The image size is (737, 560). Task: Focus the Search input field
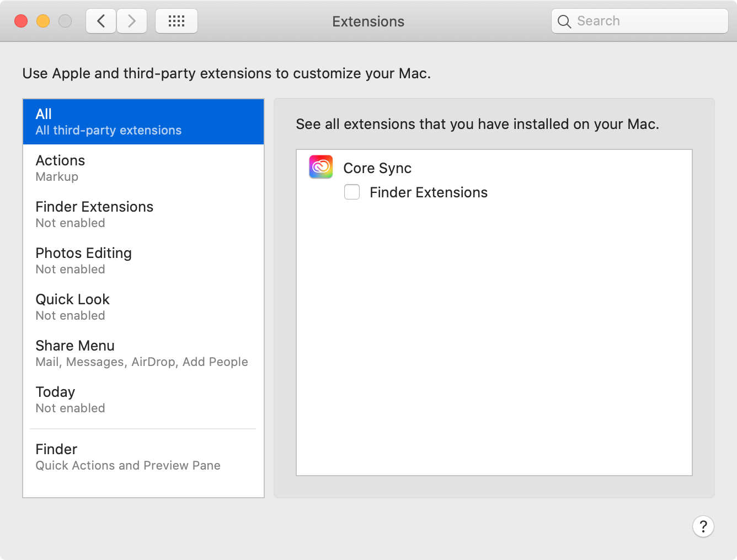tap(640, 21)
